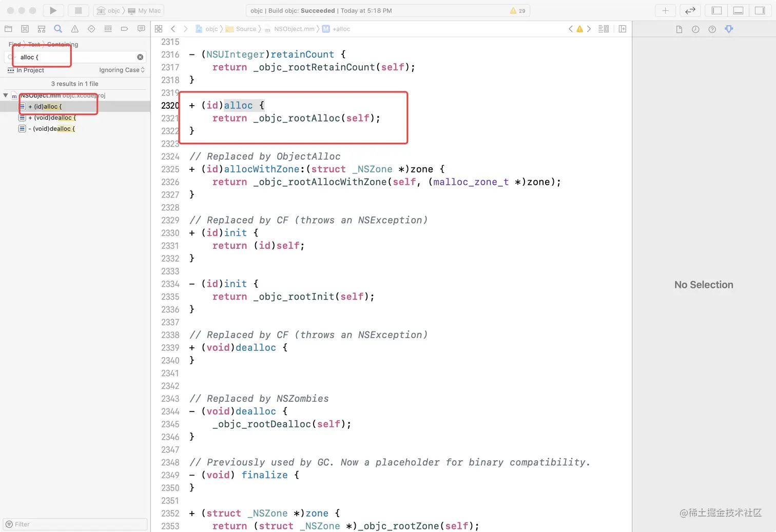Show the Quick Help inspector
Screen dimensions: 776x532
pyautogui.click(x=712, y=29)
